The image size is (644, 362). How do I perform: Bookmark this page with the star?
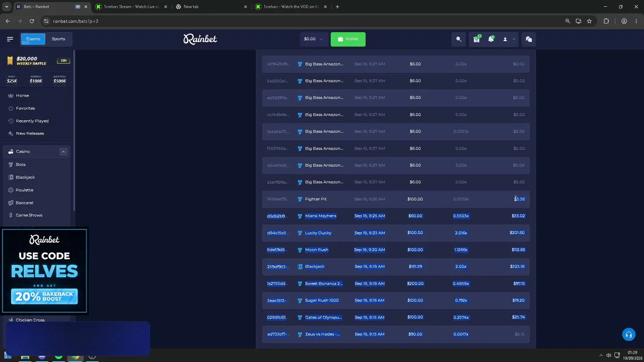coord(589,21)
